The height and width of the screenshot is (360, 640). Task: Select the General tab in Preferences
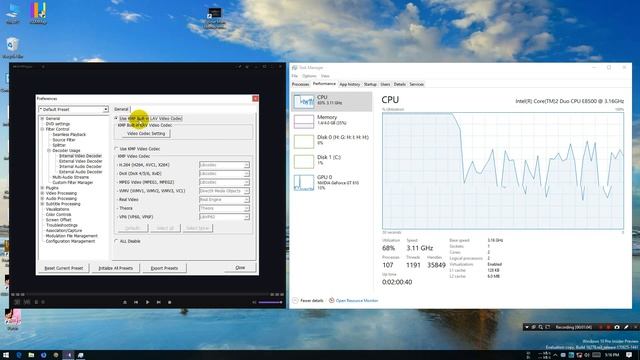[121, 109]
